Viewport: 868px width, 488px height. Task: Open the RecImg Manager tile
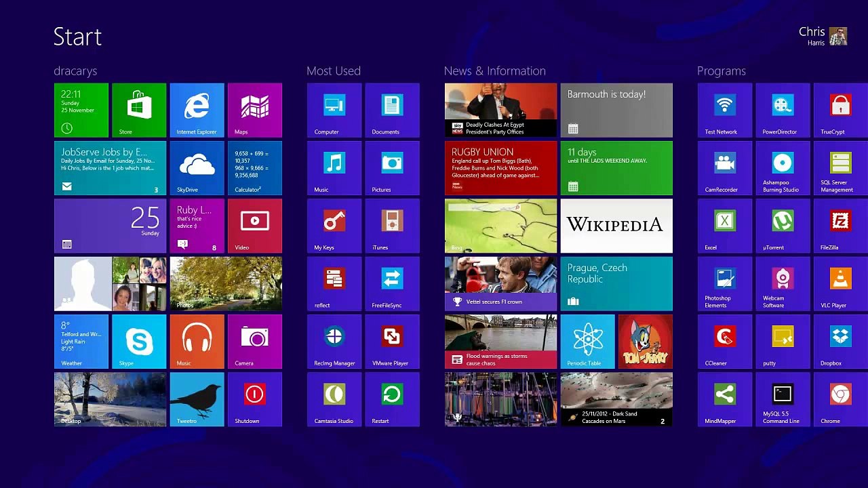tap(334, 342)
